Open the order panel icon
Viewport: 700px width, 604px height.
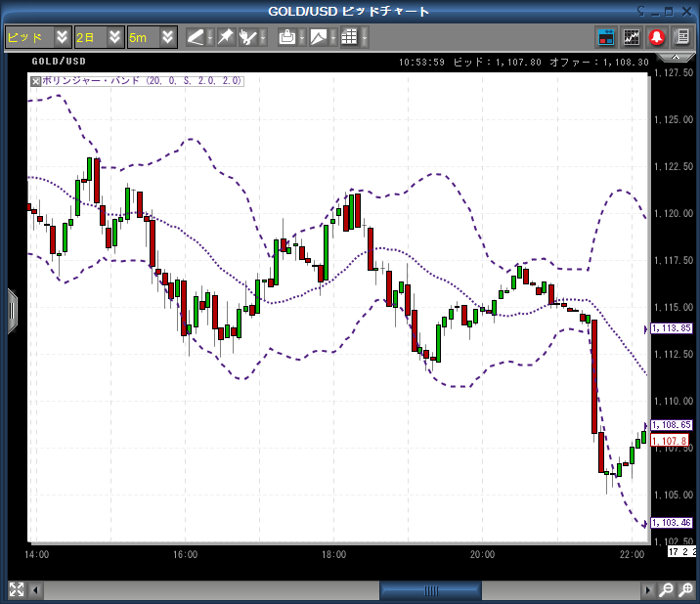[606, 37]
